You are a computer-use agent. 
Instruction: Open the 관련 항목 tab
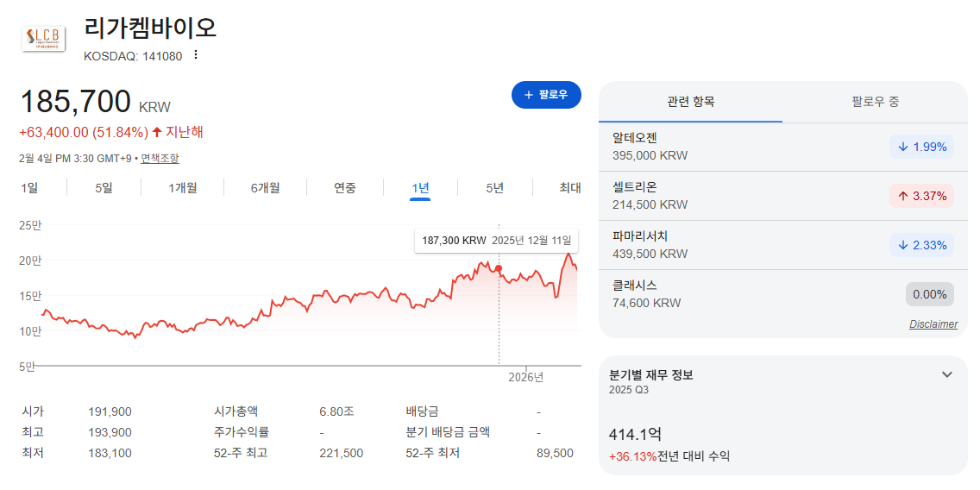click(691, 102)
